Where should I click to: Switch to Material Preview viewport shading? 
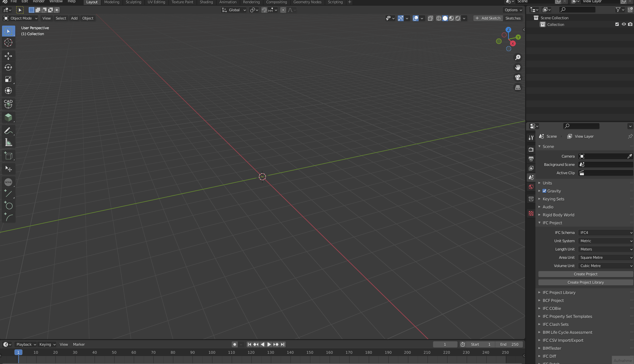pos(451,18)
